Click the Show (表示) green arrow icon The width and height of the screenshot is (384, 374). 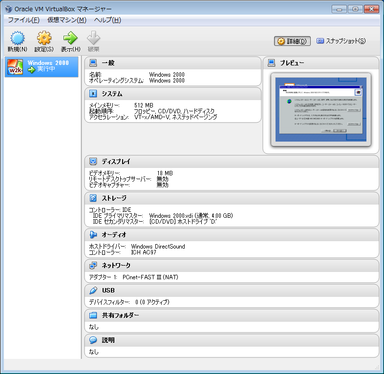[70, 38]
